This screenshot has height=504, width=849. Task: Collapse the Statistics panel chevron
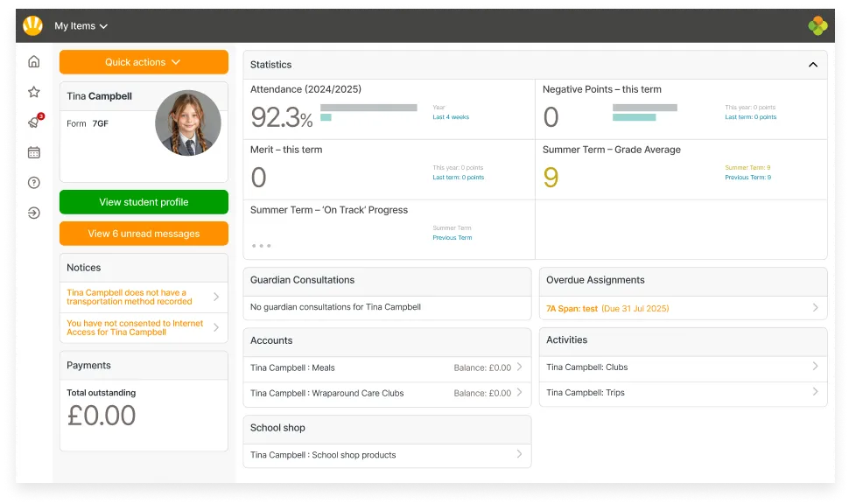812,65
